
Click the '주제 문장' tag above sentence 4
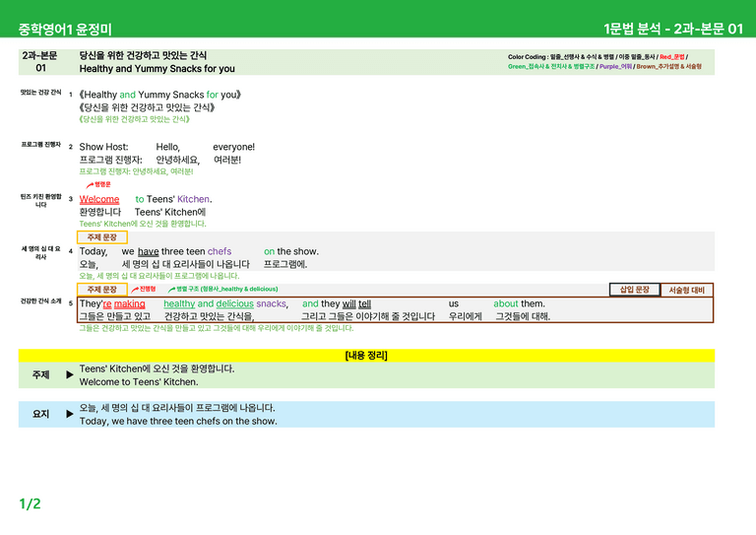pyautogui.click(x=102, y=237)
